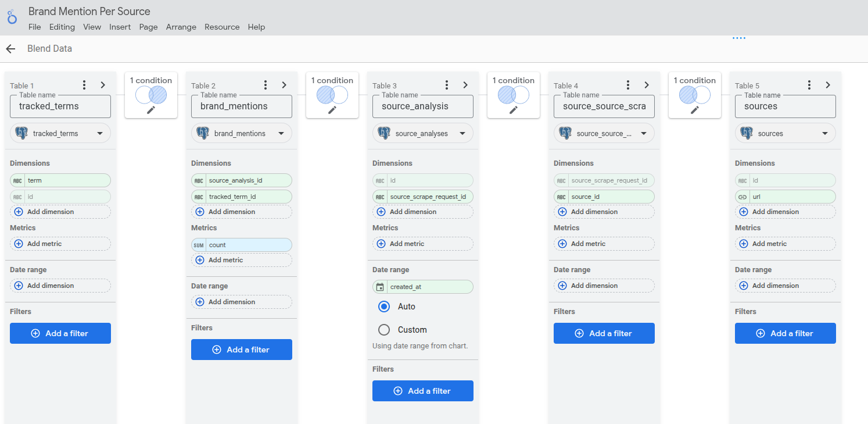Open the Arrange menu
The width and height of the screenshot is (868, 424).
(x=181, y=27)
